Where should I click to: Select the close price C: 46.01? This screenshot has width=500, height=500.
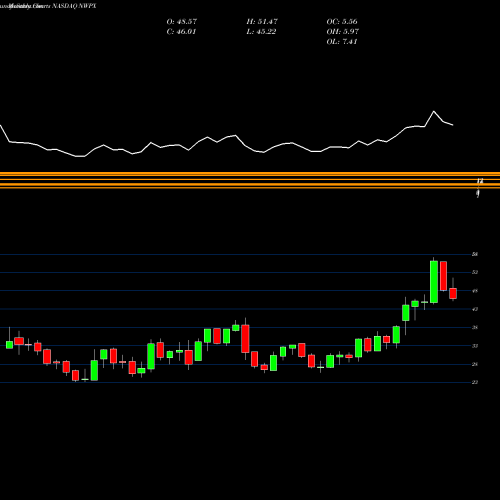point(181,32)
